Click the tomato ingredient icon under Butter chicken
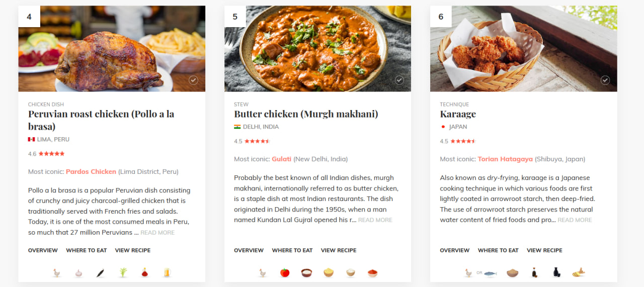Screen dimensions: 644x287 pyautogui.click(x=285, y=273)
